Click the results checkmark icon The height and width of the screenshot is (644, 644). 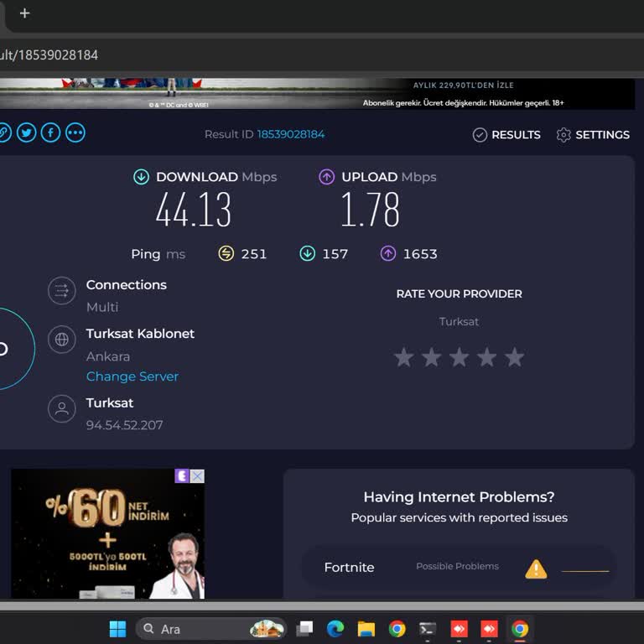pyautogui.click(x=480, y=135)
